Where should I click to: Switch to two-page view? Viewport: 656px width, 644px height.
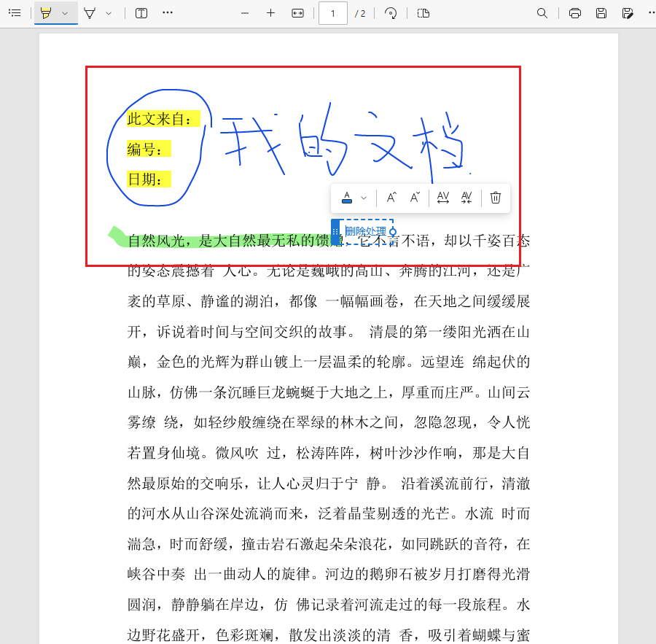(x=423, y=13)
